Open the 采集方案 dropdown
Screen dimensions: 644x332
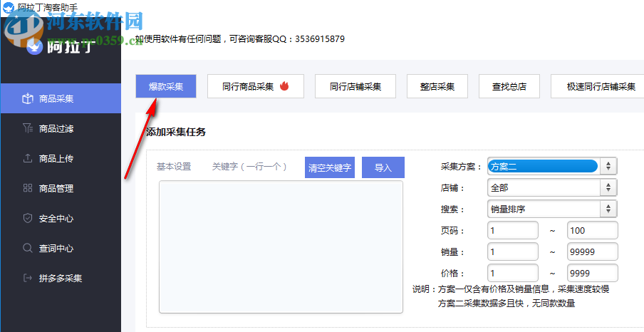552,167
